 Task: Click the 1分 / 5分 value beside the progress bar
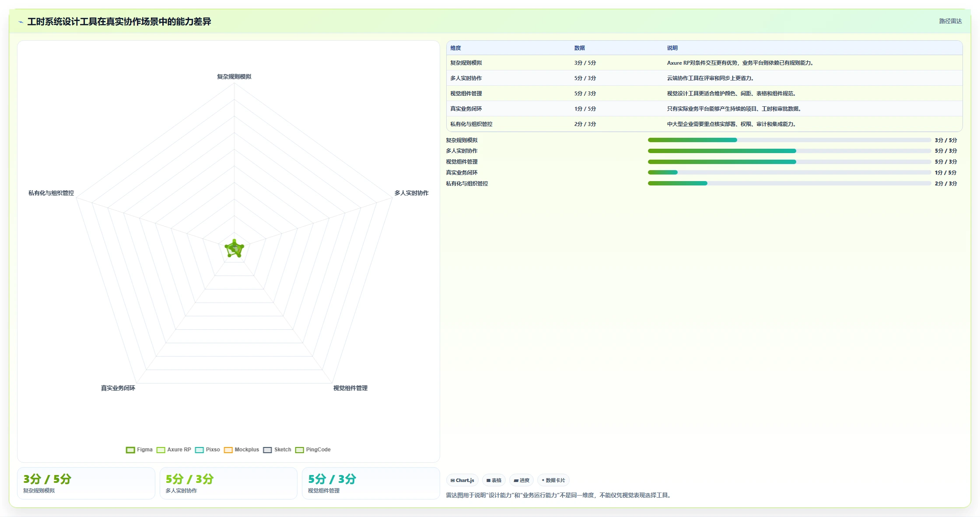(x=945, y=172)
